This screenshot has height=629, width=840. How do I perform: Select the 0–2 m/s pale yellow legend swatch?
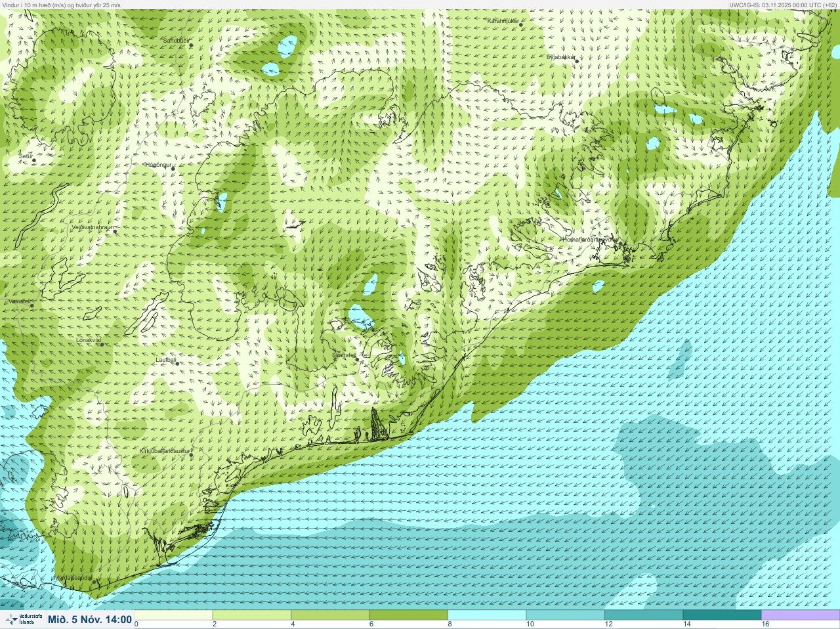(x=174, y=615)
